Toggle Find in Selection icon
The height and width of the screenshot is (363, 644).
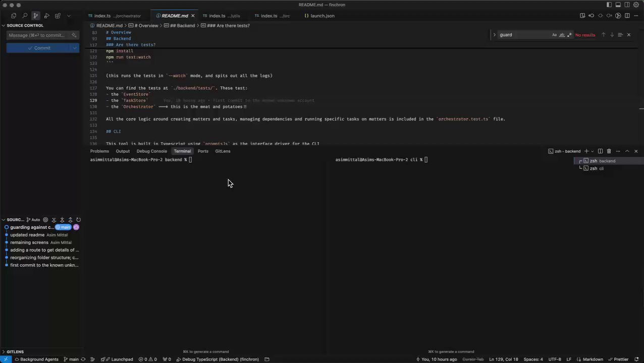(x=620, y=35)
